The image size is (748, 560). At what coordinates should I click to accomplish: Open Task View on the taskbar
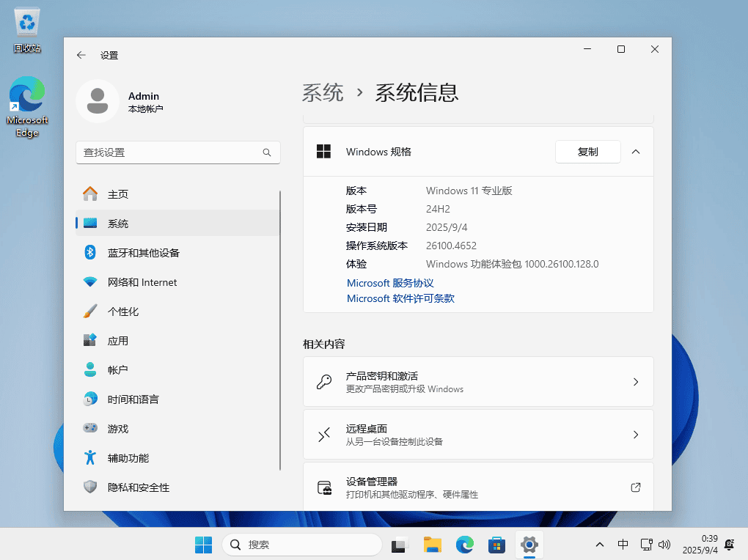coord(400,545)
